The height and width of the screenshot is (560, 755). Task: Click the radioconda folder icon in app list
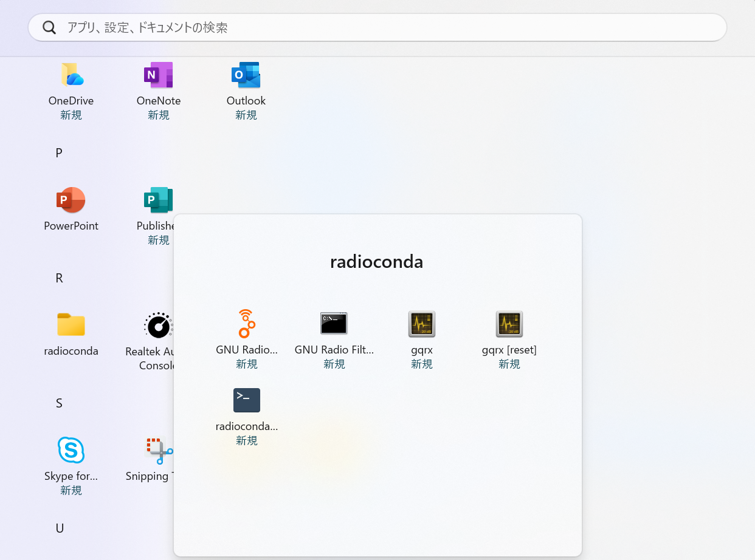(x=71, y=325)
